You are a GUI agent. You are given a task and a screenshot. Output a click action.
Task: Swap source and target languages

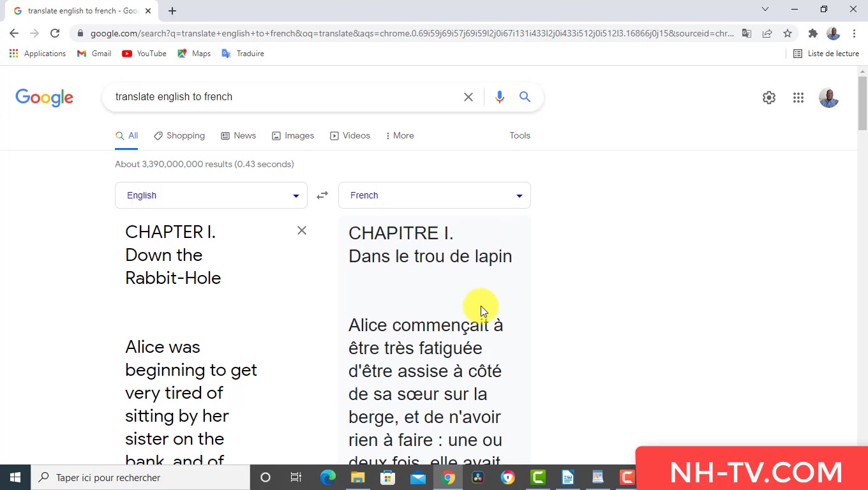pyautogui.click(x=322, y=195)
